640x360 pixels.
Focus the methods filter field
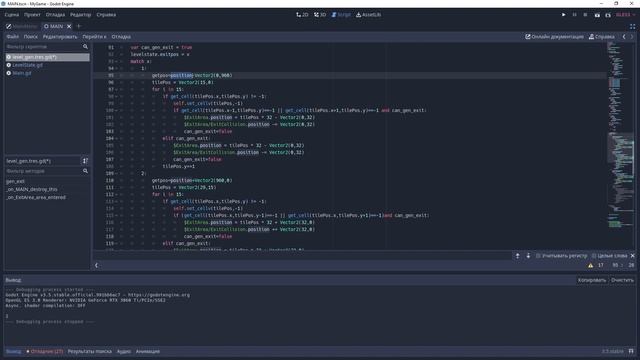point(47,171)
